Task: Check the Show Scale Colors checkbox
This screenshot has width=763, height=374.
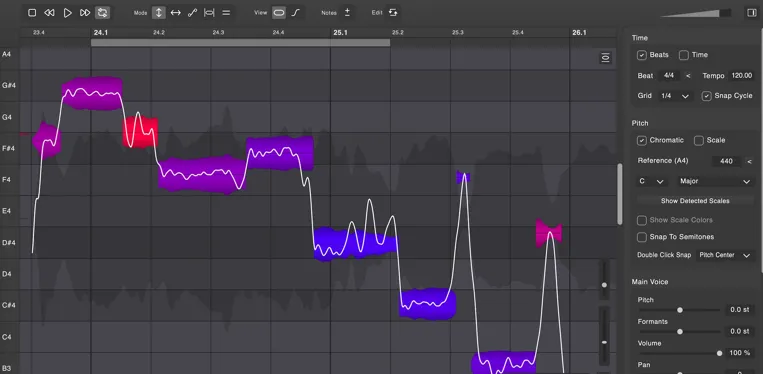Action: click(642, 220)
